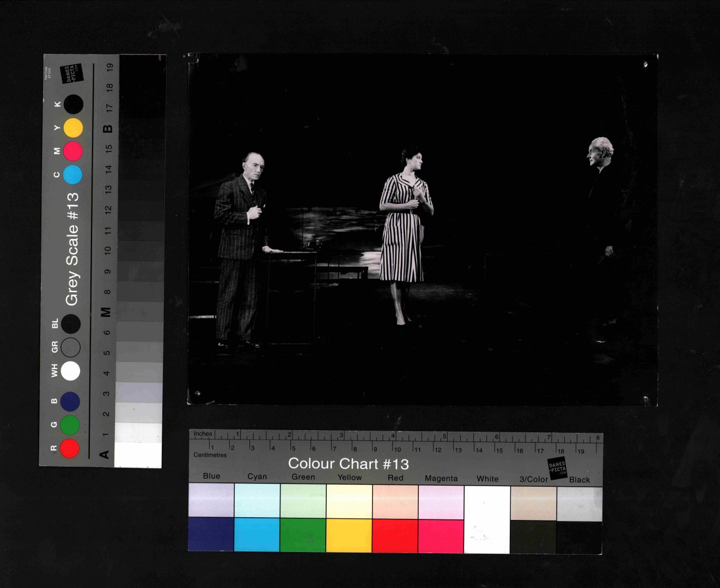Image resolution: width=720 pixels, height=588 pixels.
Task: Click the black K circle at card top
Action: pyautogui.click(x=74, y=104)
